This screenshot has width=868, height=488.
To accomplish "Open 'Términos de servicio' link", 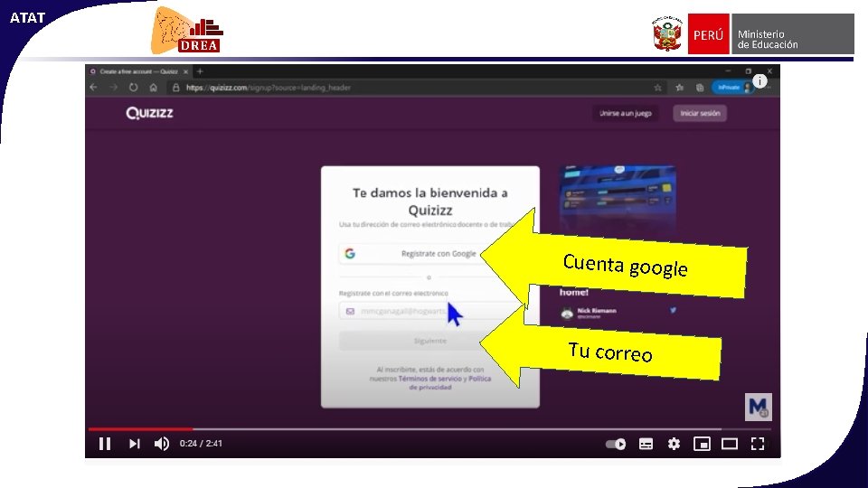I will (429, 379).
